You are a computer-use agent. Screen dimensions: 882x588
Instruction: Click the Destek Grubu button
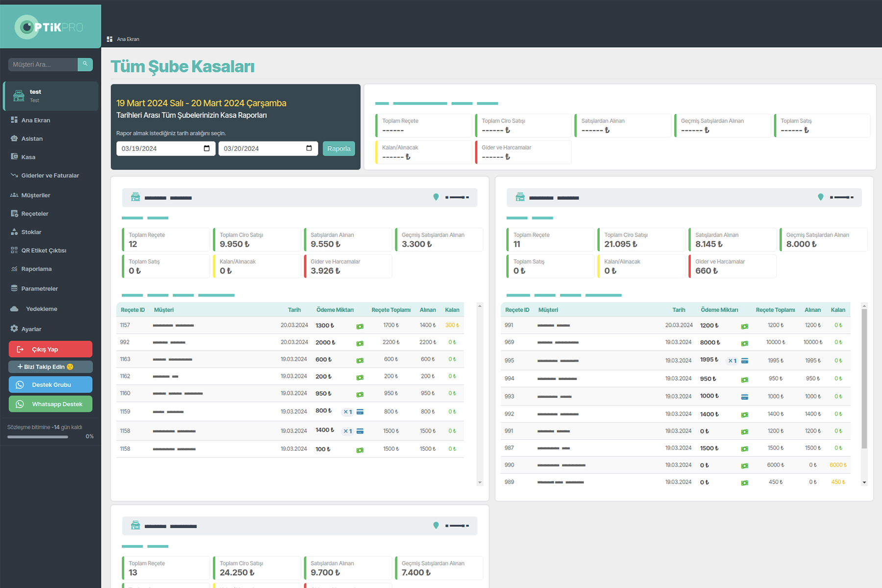[x=50, y=385]
